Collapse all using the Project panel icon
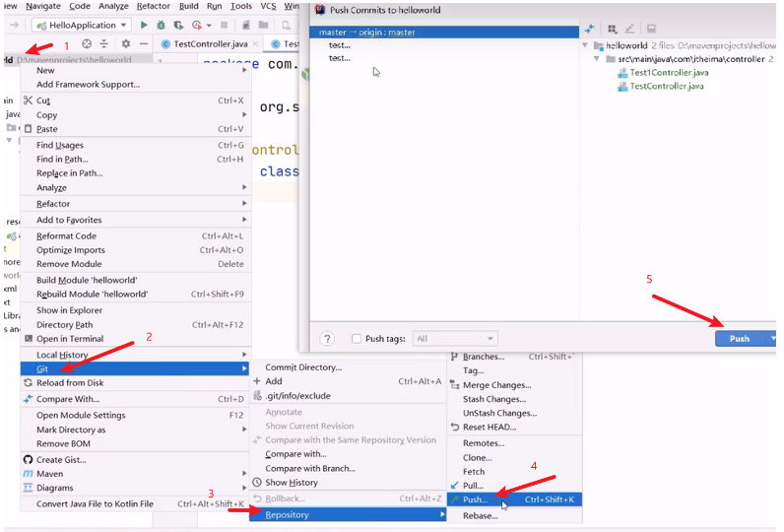This screenshot has width=784, height=532. pyautogui.click(x=104, y=43)
